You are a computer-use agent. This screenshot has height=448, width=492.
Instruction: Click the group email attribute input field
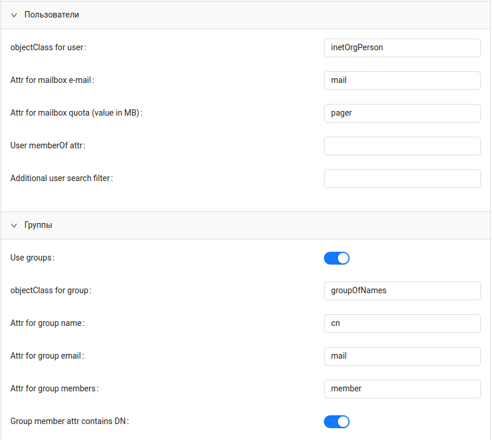click(x=402, y=356)
